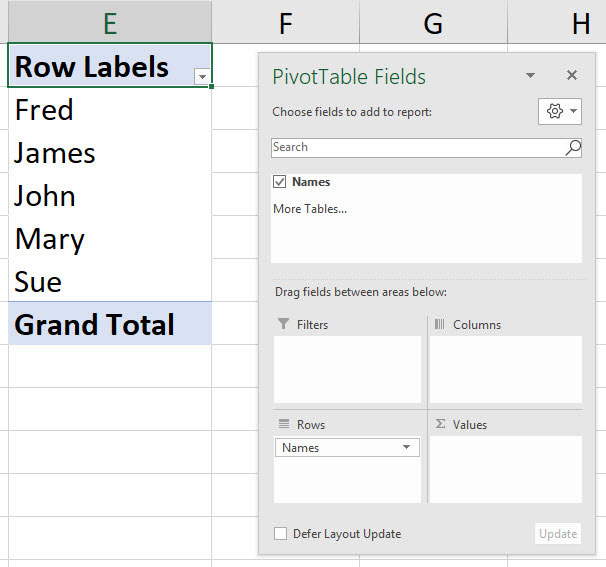The height and width of the screenshot is (567, 606).
Task: Enable Defer Layout Update checkbox
Action: (281, 534)
